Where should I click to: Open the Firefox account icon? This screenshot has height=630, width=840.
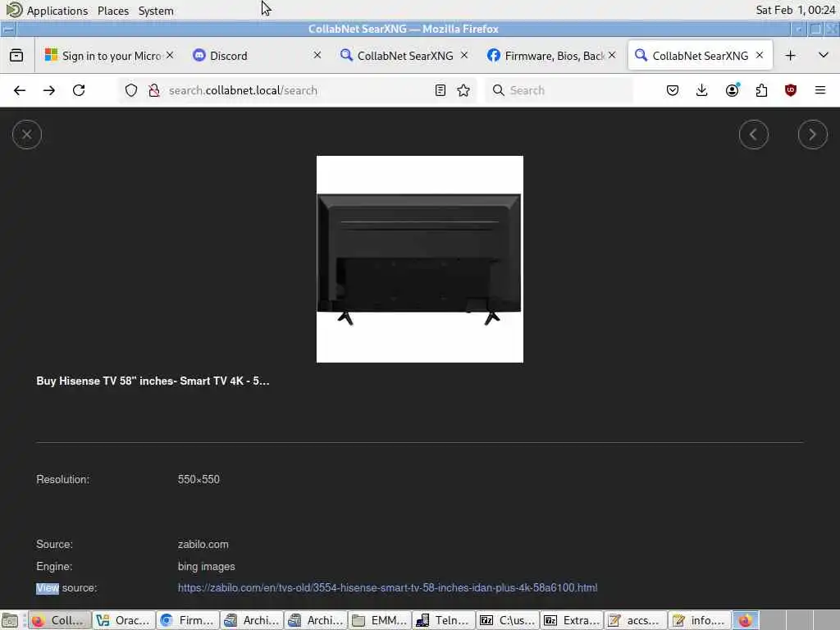click(733, 90)
